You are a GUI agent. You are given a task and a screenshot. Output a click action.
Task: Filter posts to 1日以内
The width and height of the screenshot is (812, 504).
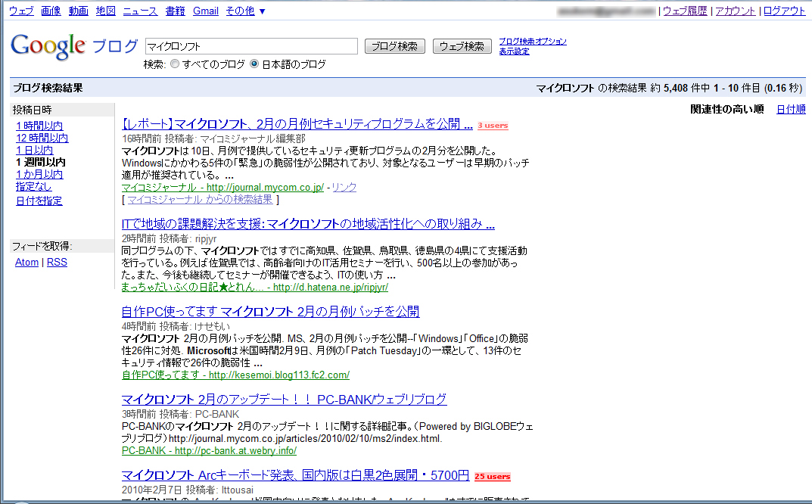click(34, 150)
